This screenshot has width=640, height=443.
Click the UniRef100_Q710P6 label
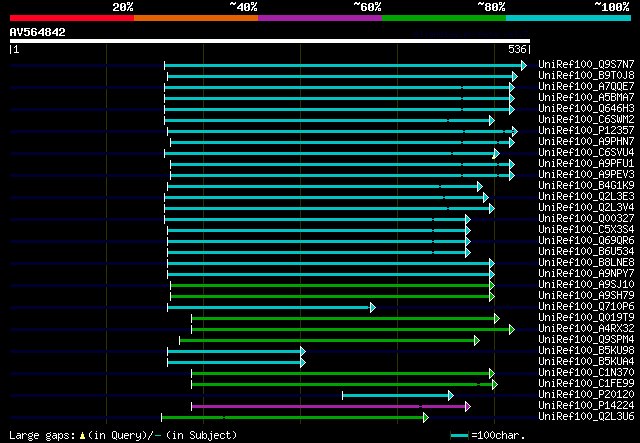tap(586, 307)
